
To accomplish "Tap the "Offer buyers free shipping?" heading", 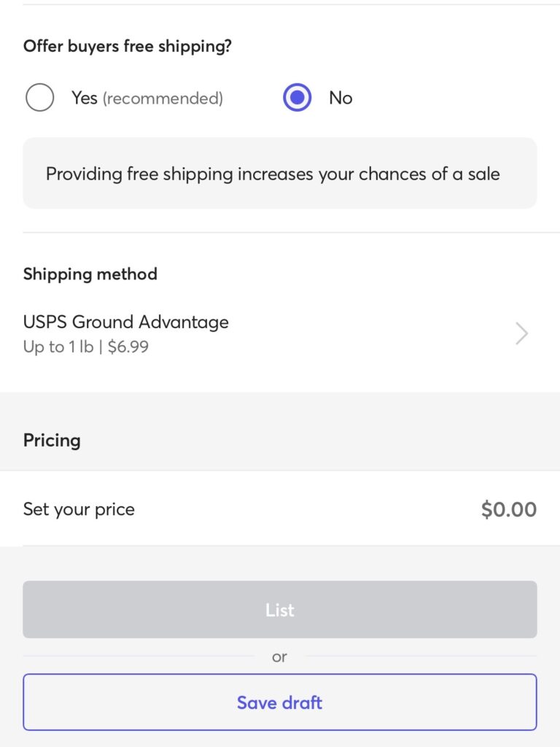I will tap(127, 47).
